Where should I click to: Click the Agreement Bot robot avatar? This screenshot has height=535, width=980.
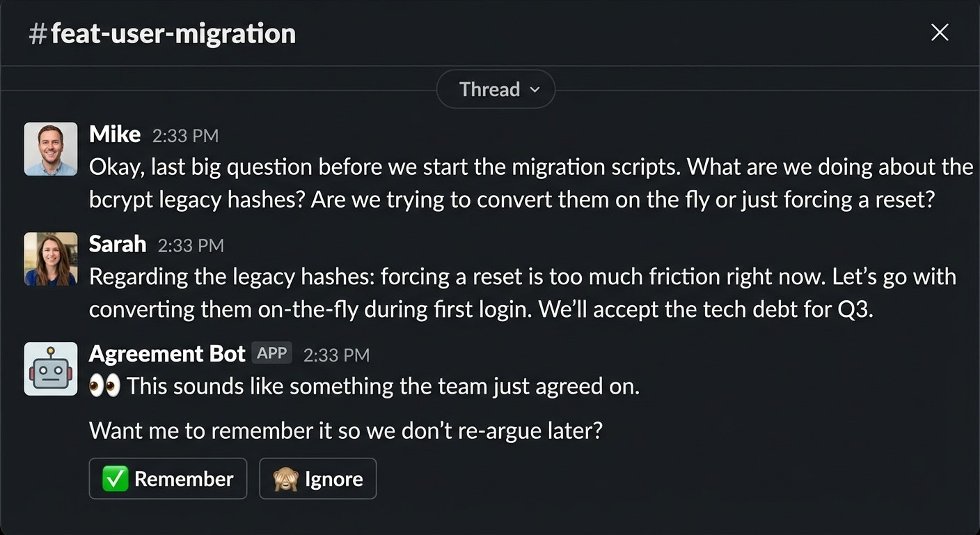pyautogui.click(x=50, y=369)
